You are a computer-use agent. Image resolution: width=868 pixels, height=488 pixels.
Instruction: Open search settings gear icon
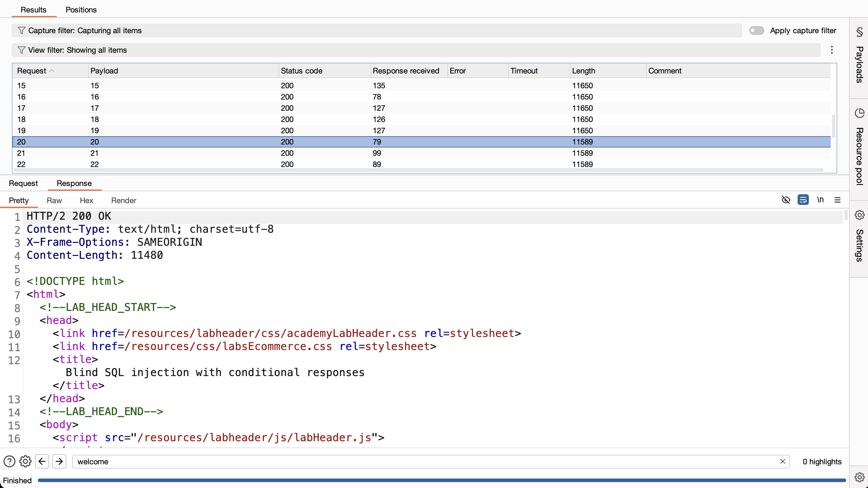[x=25, y=461]
